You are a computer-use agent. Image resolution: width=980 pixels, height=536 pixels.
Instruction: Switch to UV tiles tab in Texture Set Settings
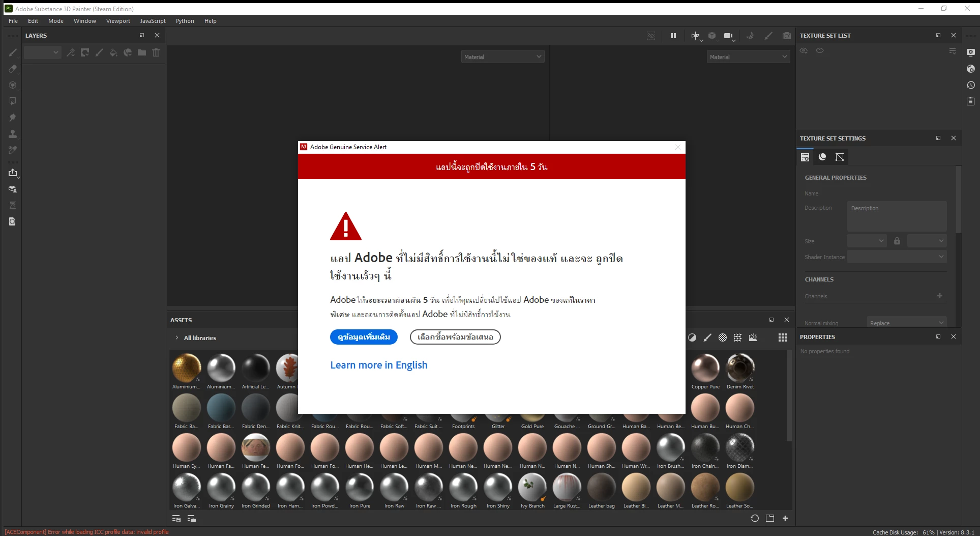click(840, 157)
